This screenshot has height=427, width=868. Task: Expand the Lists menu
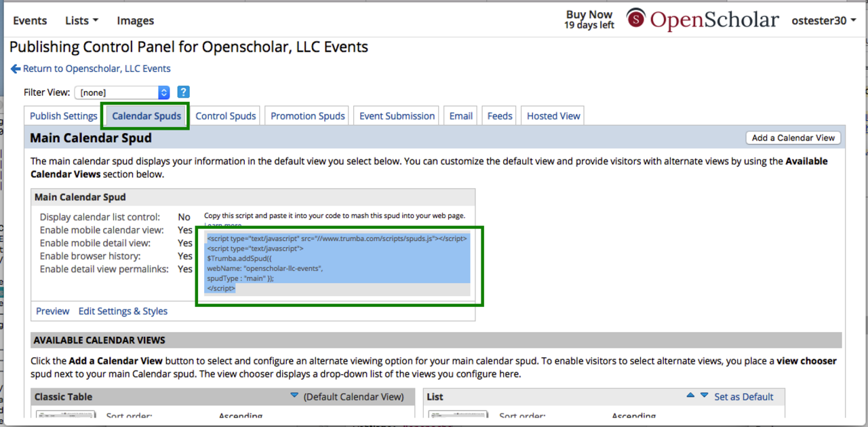81,20
